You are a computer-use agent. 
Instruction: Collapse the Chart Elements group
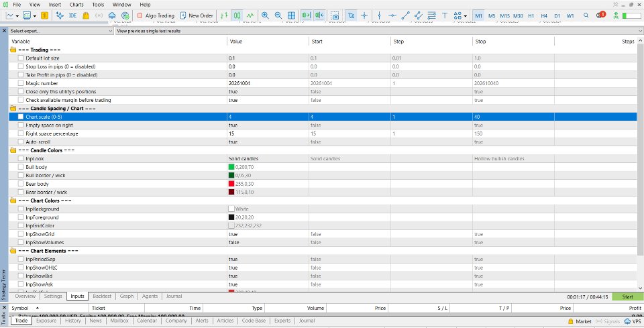coord(13,251)
